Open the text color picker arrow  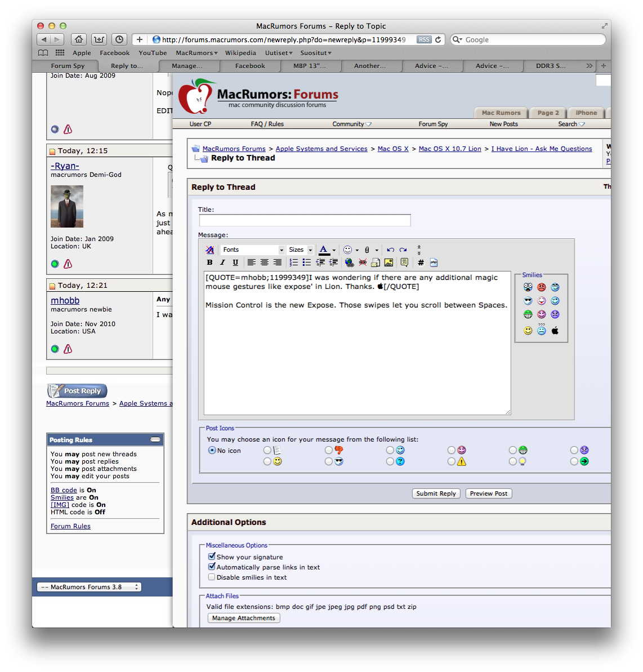[x=334, y=250]
